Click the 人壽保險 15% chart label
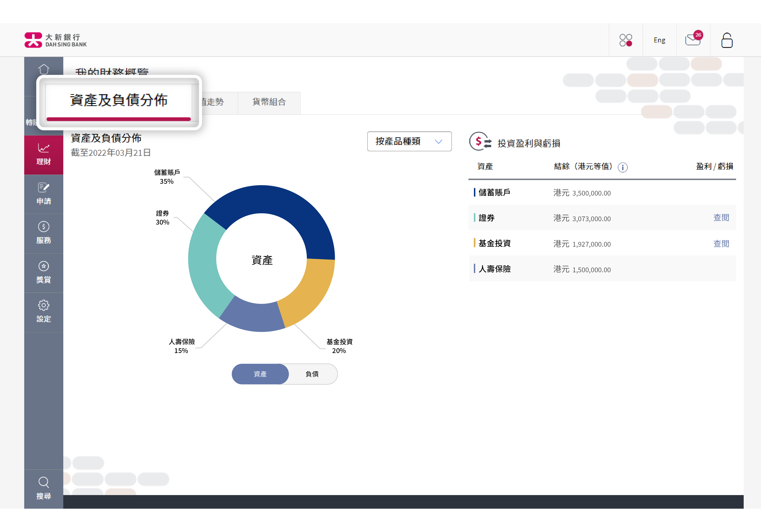Screen dimensions: 761x532 pos(182,346)
